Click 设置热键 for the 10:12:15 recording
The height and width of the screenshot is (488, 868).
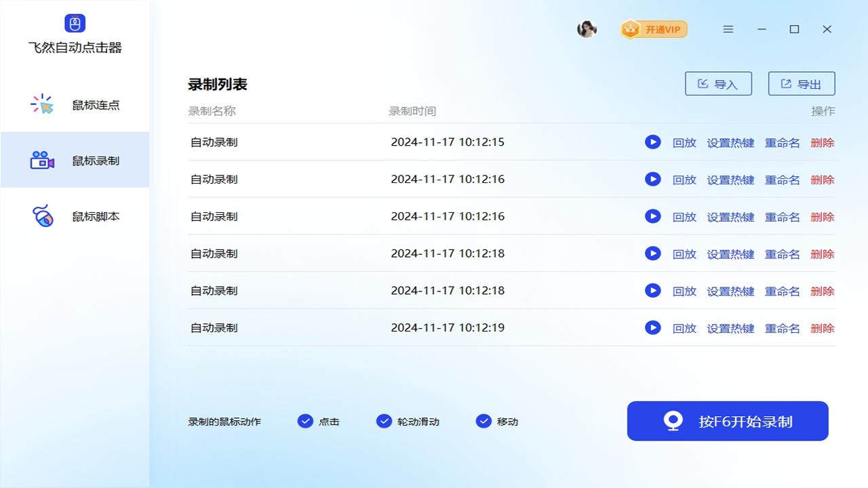[x=730, y=142]
